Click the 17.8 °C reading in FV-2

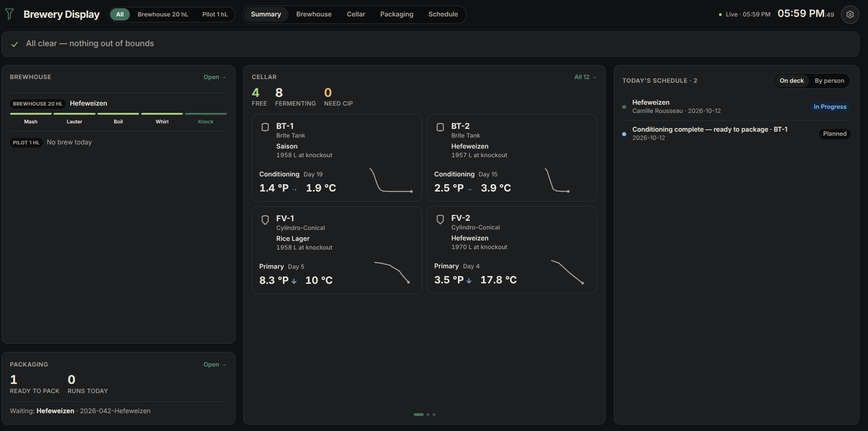click(499, 280)
